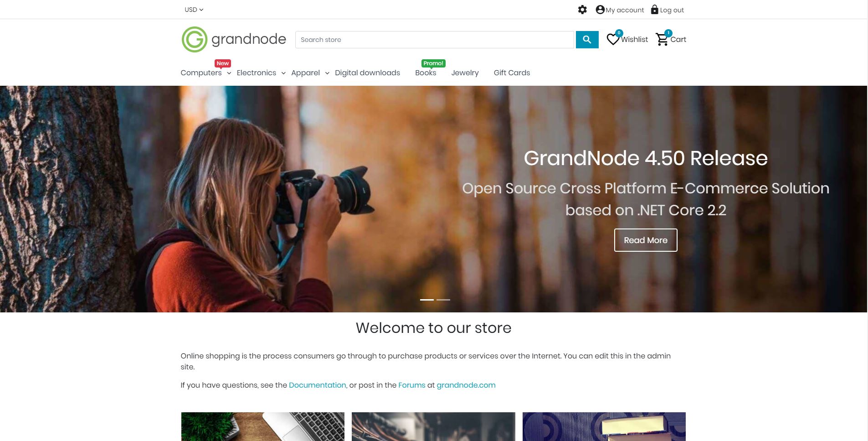Open the shopping Cart icon
The width and height of the screenshot is (868, 441).
click(662, 39)
